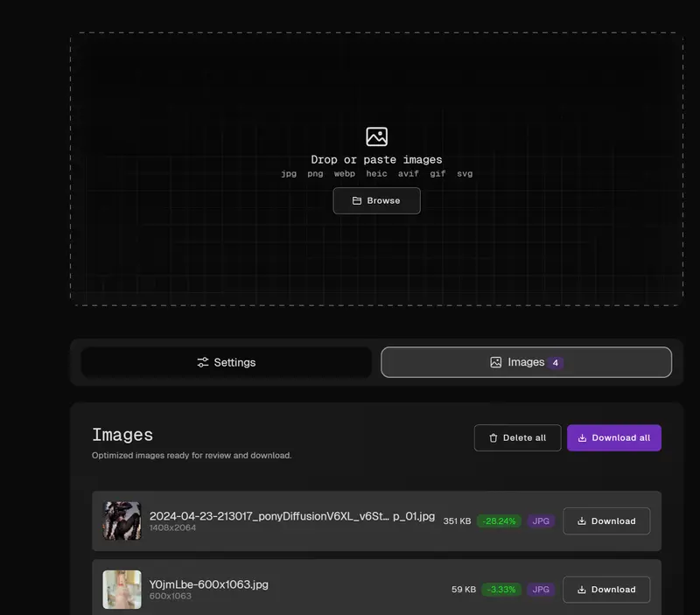Click the 'Images' section heading
Screen dimensions: 700x615
122,435
